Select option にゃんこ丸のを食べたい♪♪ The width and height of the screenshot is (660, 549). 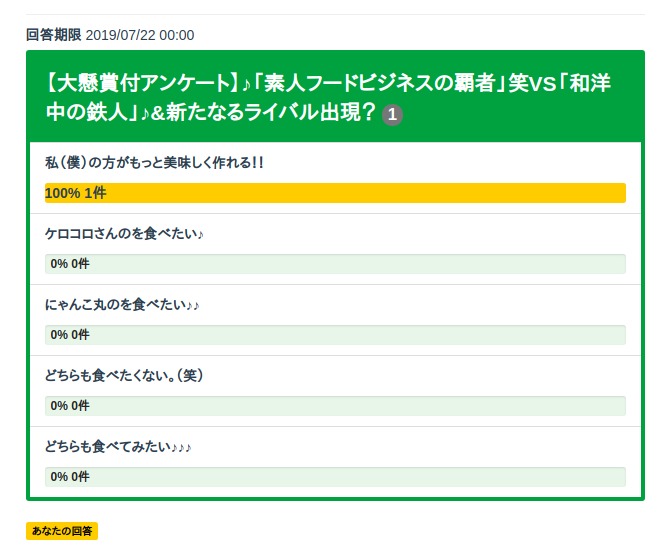point(123,305)
